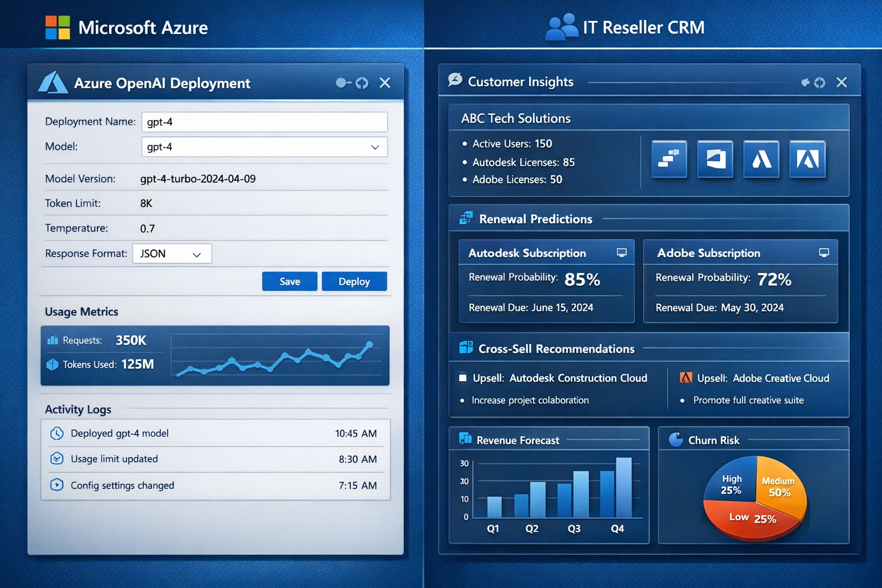Open the Model dropdown showing gpt-4
882x588 pixels.
click(264, 146)
